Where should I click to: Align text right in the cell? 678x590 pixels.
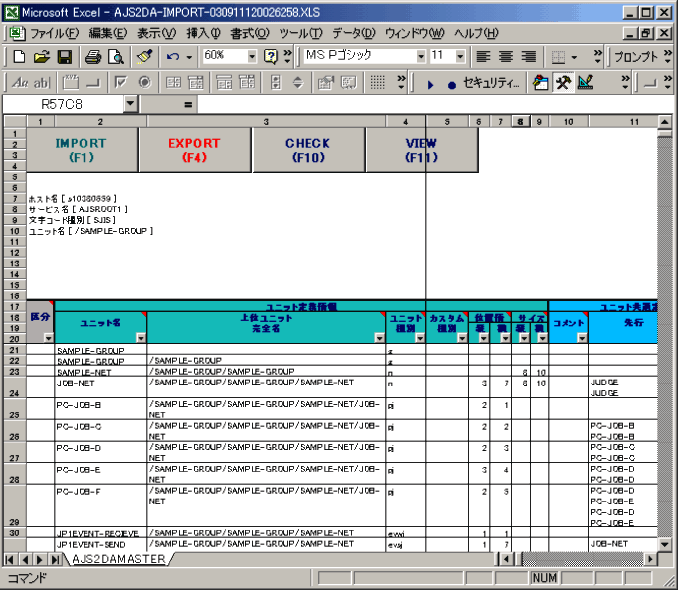528,57
